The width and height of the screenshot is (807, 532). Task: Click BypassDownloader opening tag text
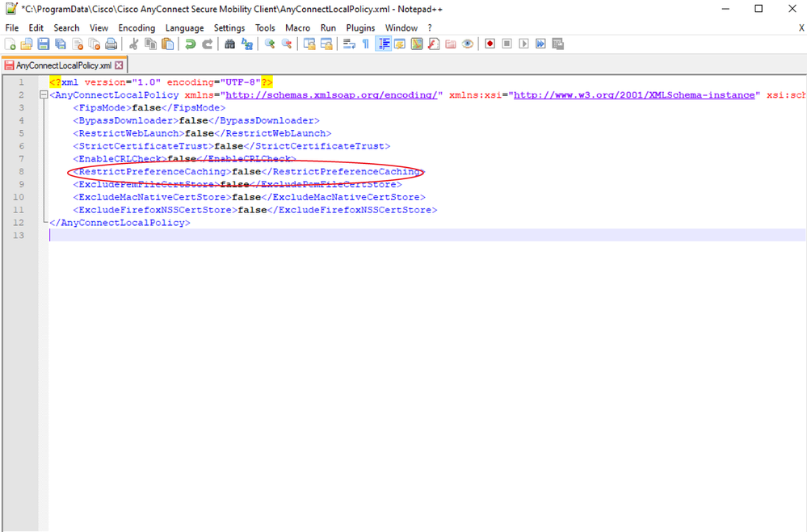tap(125, 120)
